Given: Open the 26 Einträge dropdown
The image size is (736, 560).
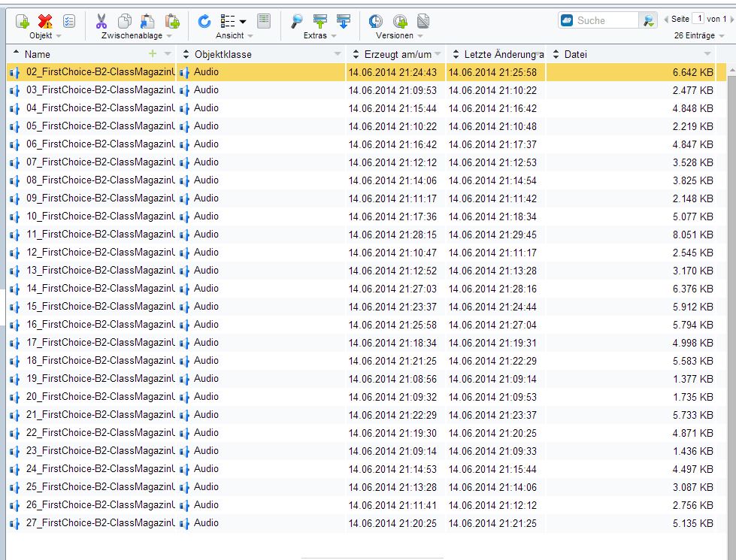Looking at the screenshot, I should (722, 35).
